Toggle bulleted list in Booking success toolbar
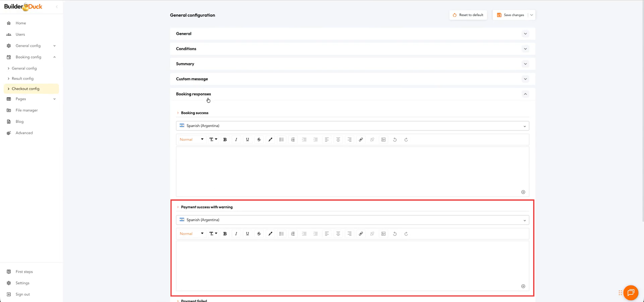 (282, 140)
